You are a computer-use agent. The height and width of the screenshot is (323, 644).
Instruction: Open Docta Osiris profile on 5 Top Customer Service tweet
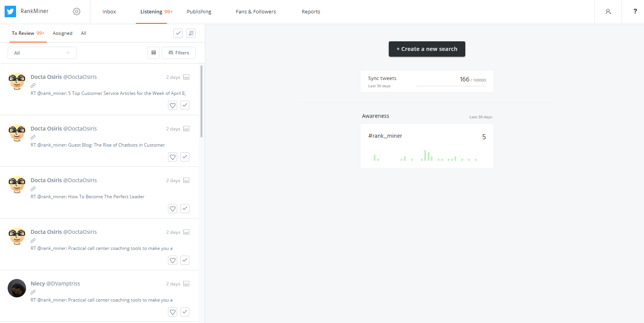64,77
